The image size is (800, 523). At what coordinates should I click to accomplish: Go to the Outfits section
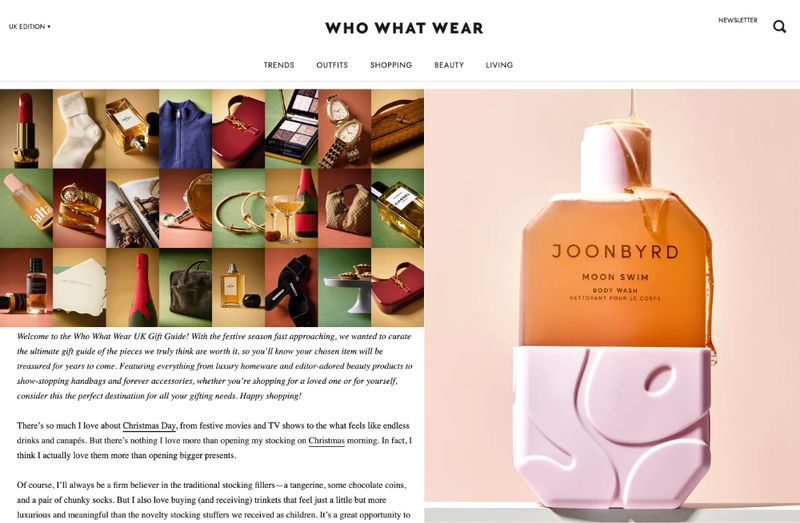click(332, 65)
